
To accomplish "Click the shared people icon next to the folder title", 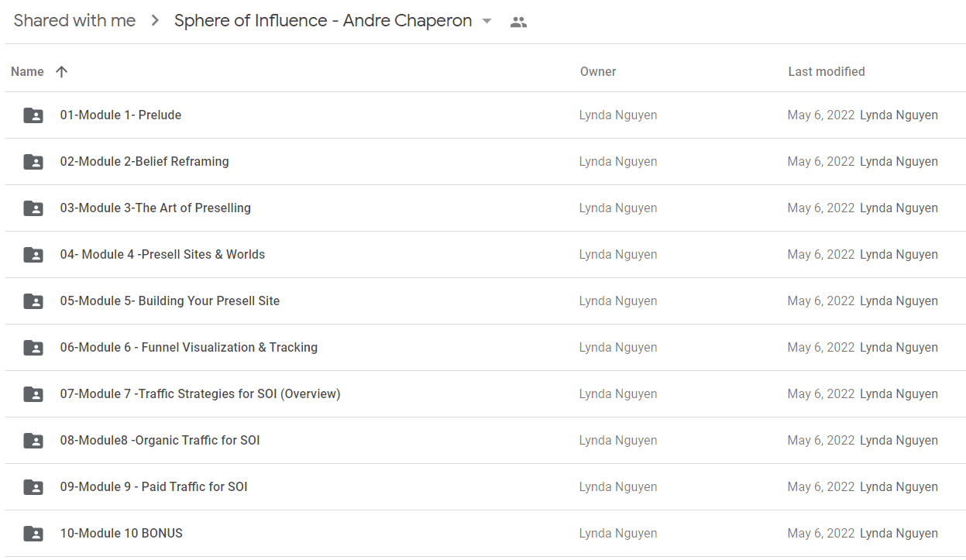I will click(x=519, y=22).
